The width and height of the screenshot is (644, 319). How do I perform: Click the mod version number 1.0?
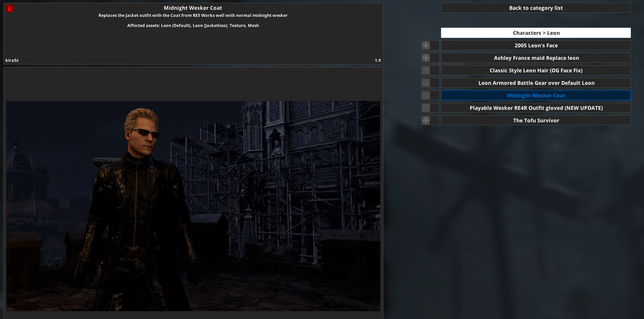tap(378, 60)
